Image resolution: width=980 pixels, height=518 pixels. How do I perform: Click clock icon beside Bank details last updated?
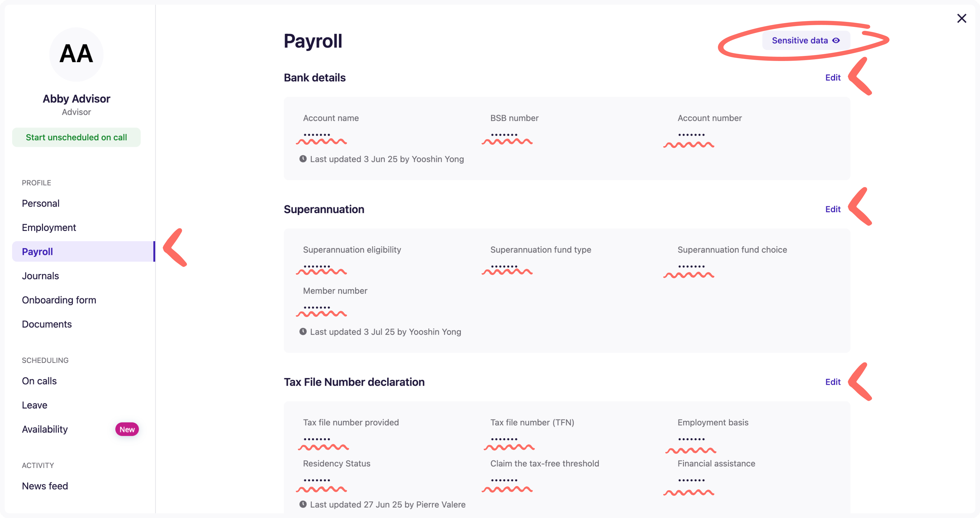[303, 159]
